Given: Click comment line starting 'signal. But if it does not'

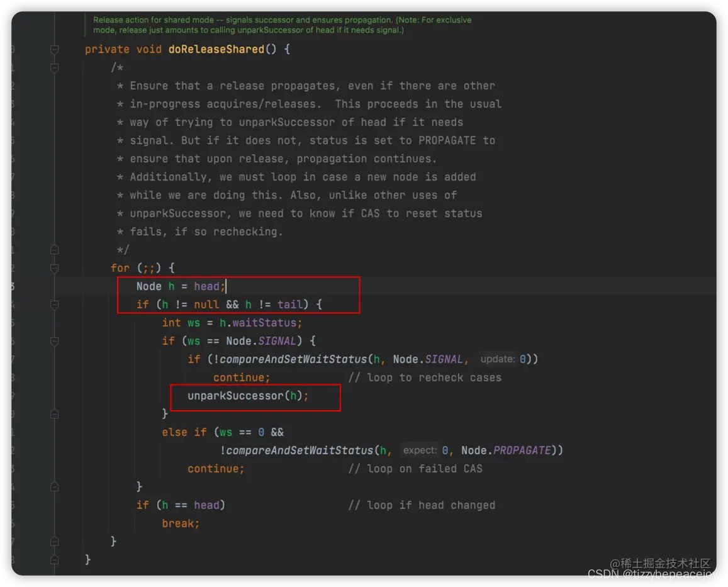Looking at the screenshot, I should [306, 141].
